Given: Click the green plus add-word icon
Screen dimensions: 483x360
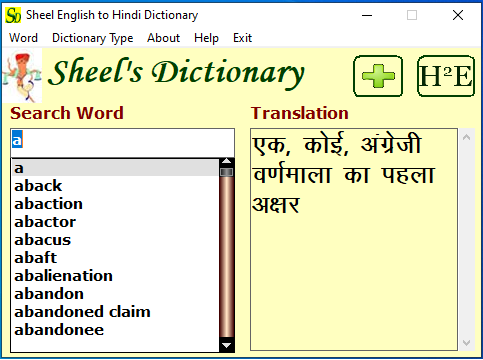Looking at the screenshot, I should pos(378,76).
